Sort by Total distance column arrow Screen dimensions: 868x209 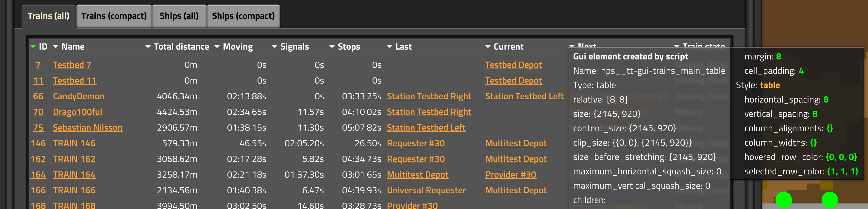pos(148,46)
